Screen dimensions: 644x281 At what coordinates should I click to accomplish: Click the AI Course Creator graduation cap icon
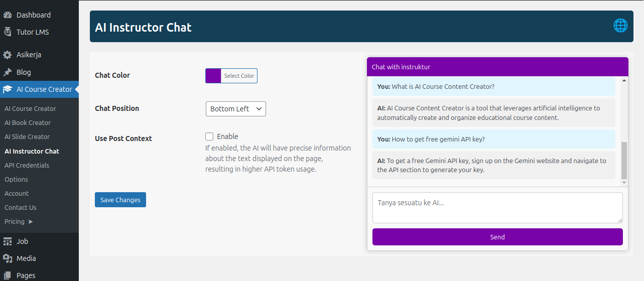tap(8, 89)
